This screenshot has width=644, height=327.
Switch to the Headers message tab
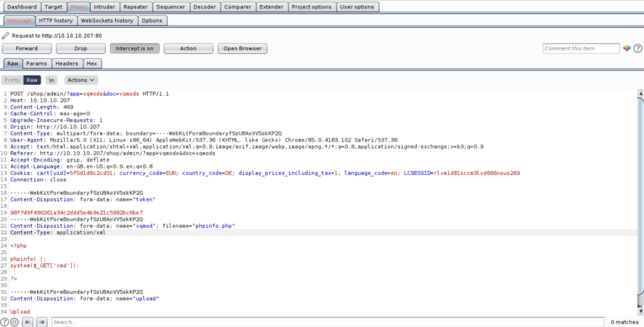67,64
